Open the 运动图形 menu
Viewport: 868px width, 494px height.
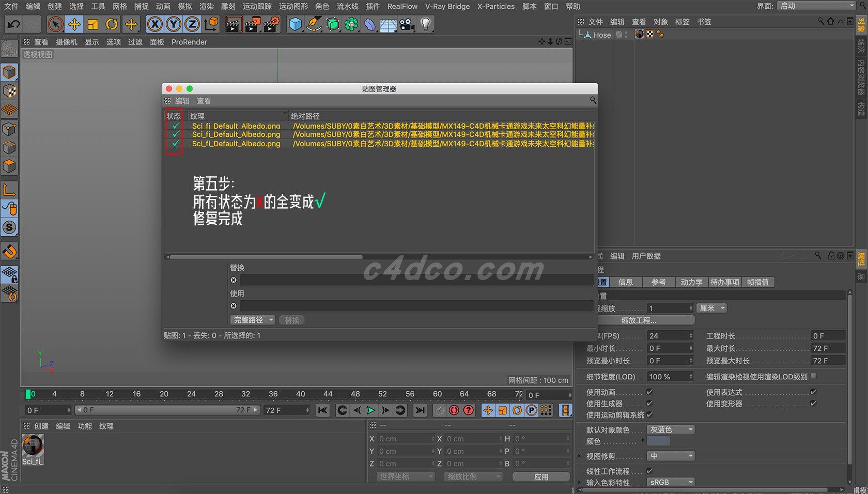pos(293,6)
